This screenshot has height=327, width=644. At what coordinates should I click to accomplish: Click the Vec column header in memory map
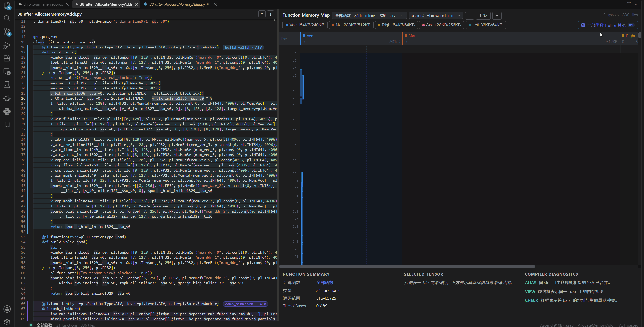351,38
